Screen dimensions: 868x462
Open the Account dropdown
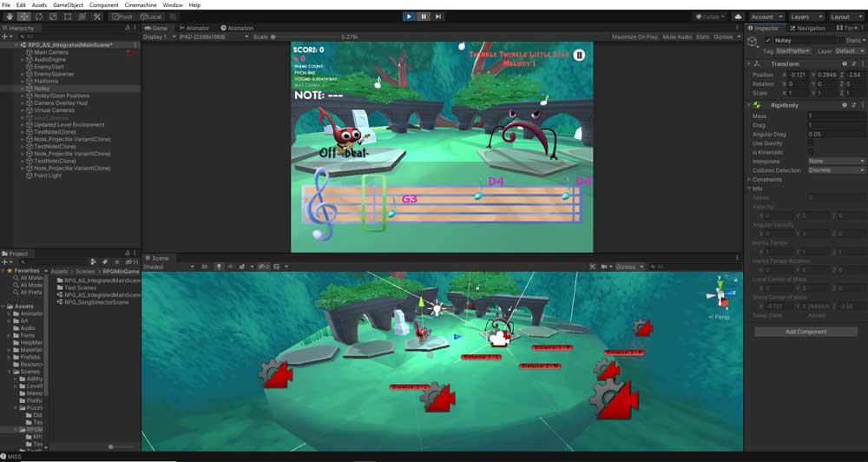(766, 16)
